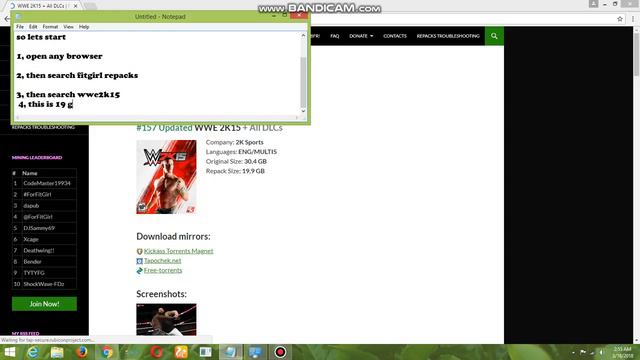Launch Internet Explorer from the taskbar

pos(33,352)
